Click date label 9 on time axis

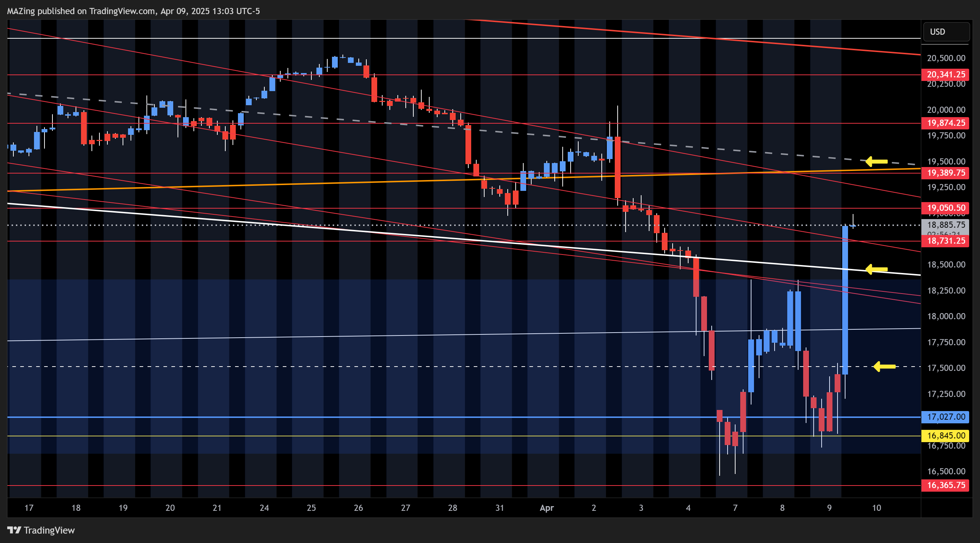click(x=829, y=508)
